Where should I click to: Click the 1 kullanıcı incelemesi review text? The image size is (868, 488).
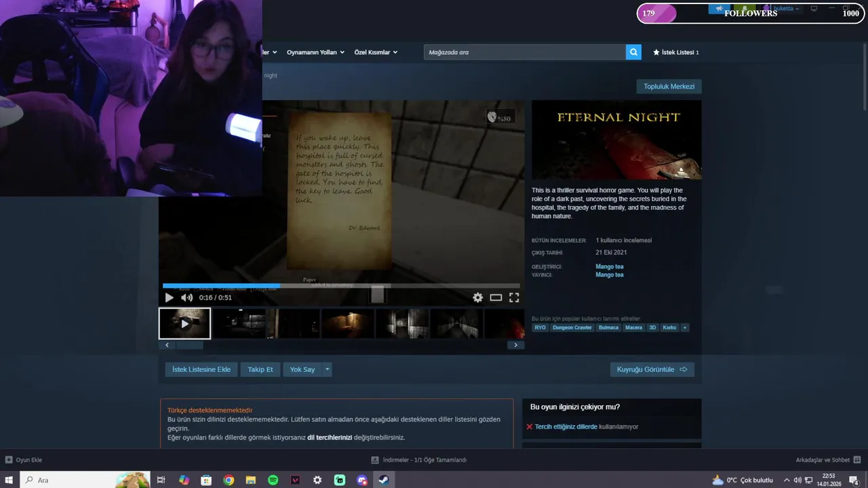pyautogui.click(x=624, y=240)
